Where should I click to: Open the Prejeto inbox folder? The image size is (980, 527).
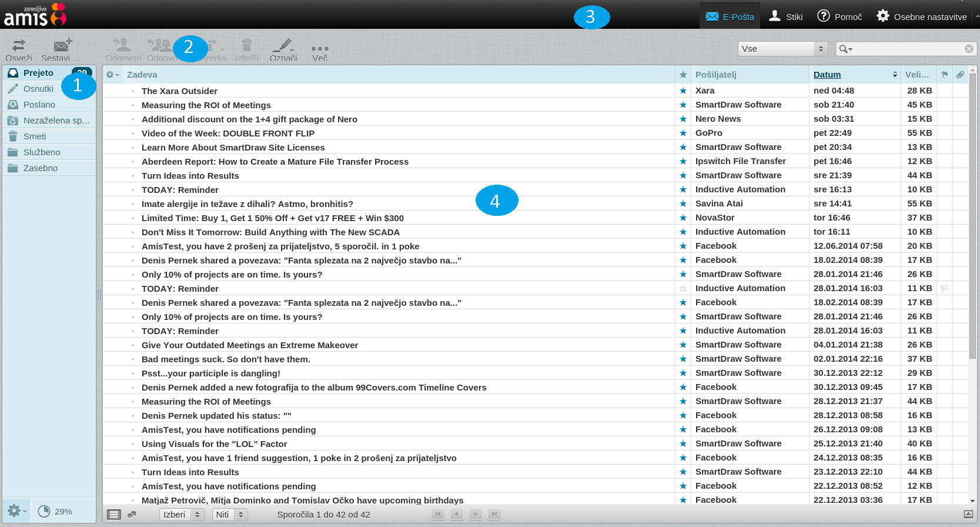(49, 73)
